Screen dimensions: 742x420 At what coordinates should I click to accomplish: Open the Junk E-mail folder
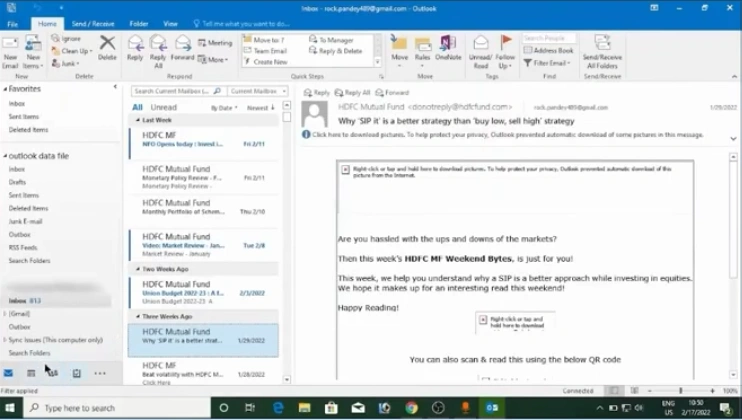coord(25,221)
